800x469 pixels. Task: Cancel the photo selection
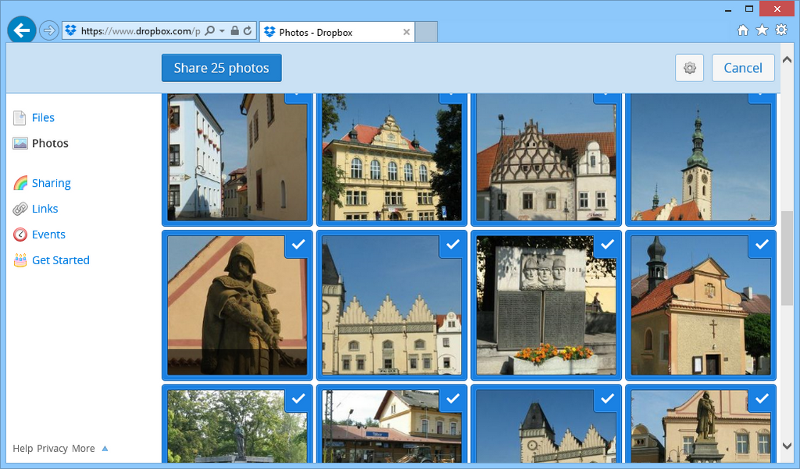(x=742, y=68)
